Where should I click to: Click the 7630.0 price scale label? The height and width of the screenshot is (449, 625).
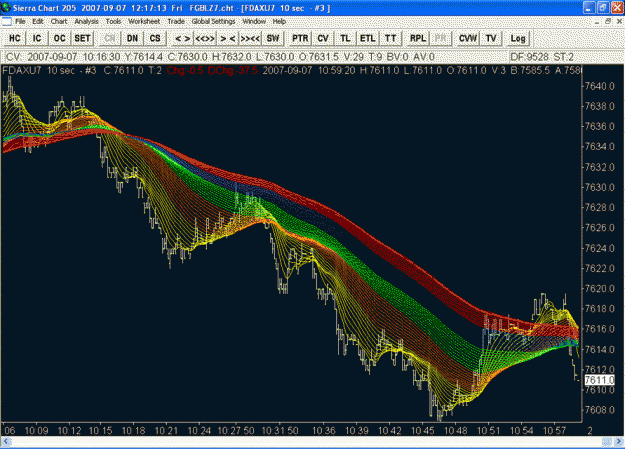click(599, 187)
